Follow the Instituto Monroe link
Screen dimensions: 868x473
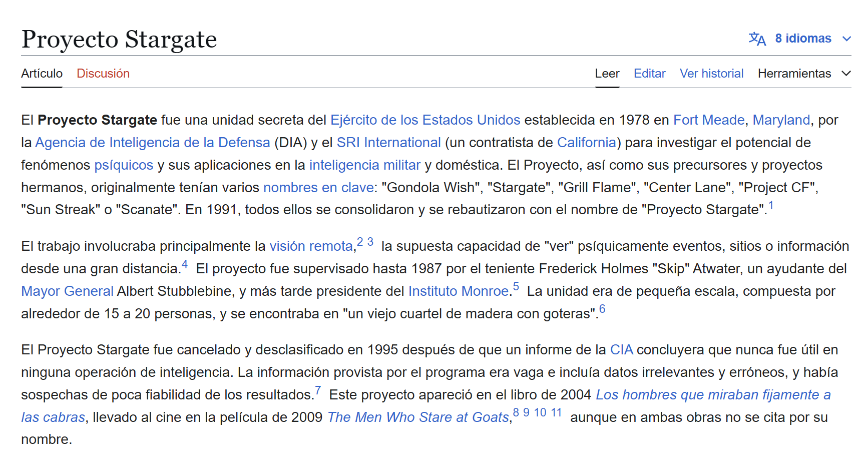[x=459, y=291]
